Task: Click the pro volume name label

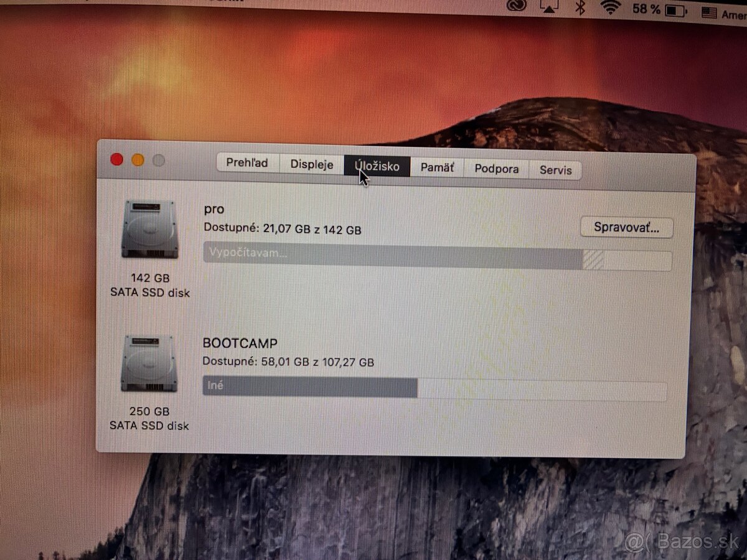Action: (x=214, y=209)
